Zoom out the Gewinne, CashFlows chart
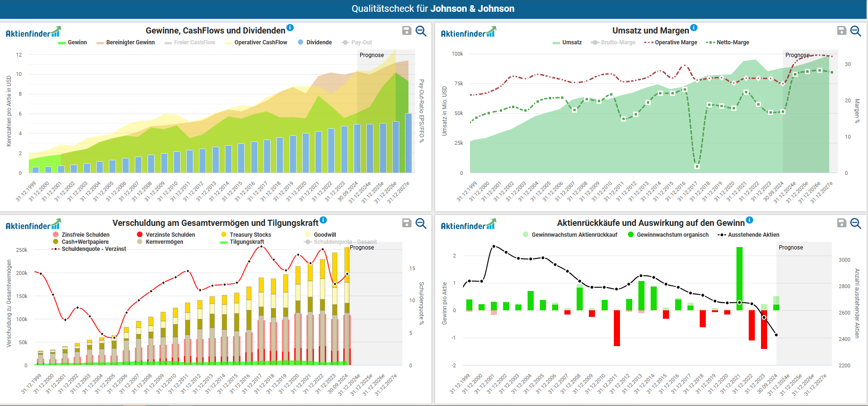The width and height of the screenshot is (868, 406). click(421, 31)
